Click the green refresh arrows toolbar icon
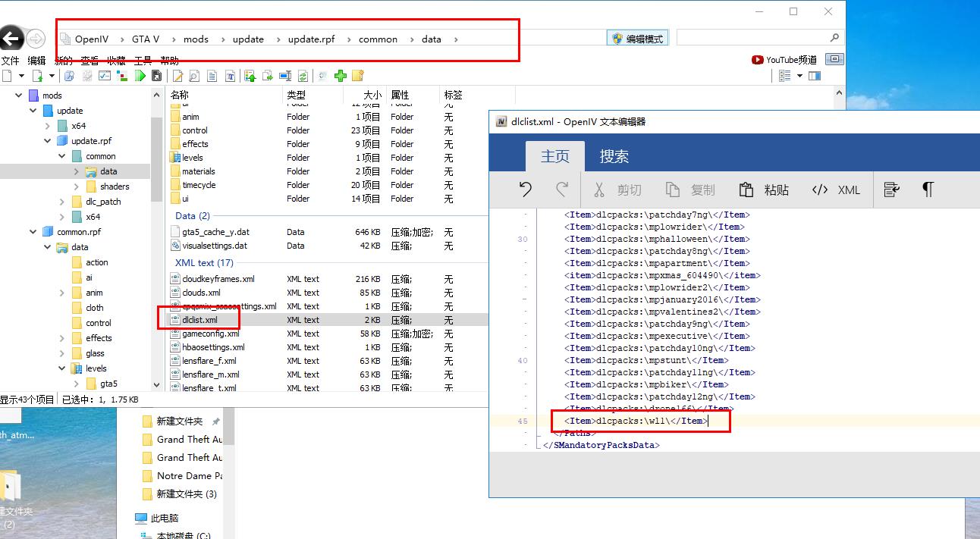Screen dimensions: 980x539 coord(303,76)
